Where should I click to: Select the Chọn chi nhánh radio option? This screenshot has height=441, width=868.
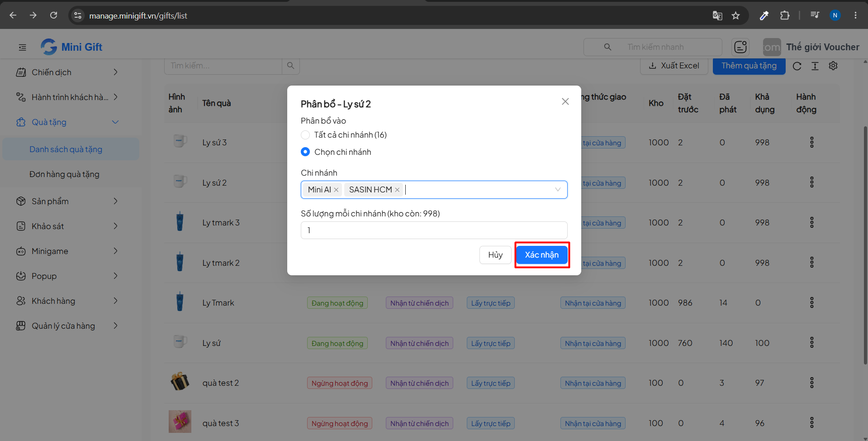(305, 152)
